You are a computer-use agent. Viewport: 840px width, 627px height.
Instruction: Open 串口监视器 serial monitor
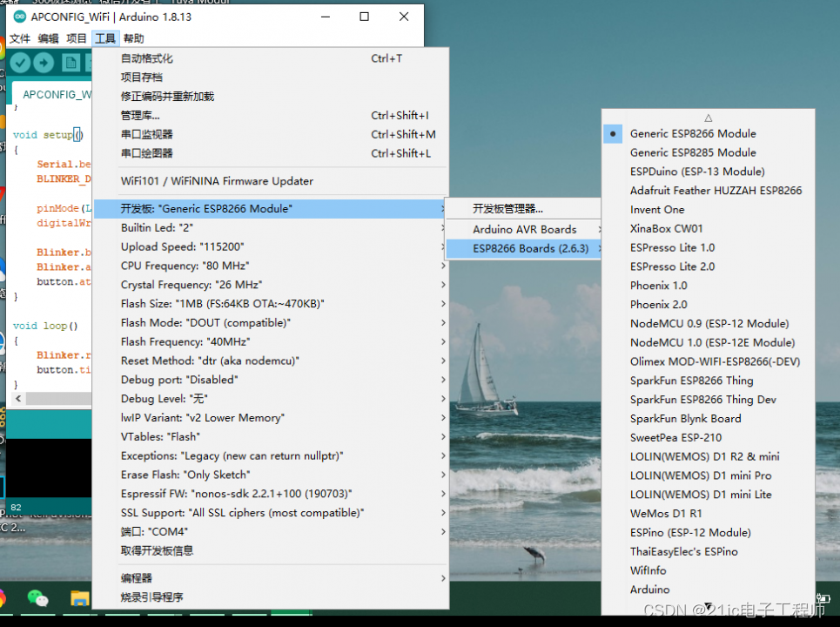click(271, 134)
